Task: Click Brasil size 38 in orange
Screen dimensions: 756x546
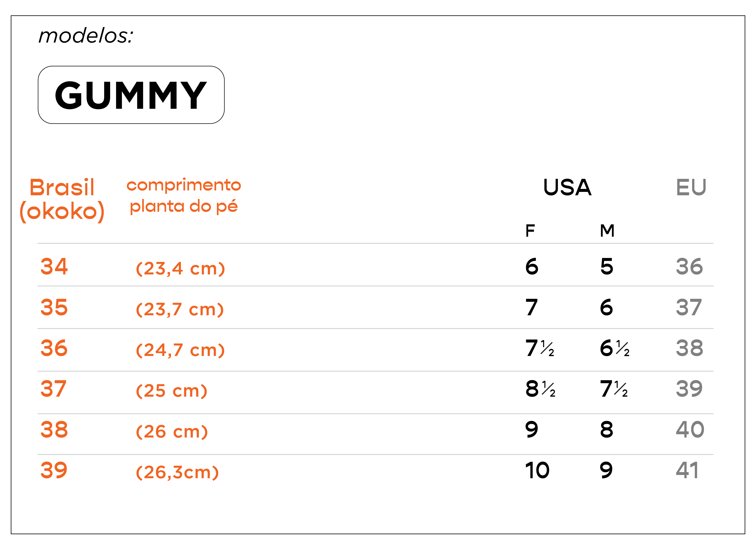Action: click(x=54, y=429)
